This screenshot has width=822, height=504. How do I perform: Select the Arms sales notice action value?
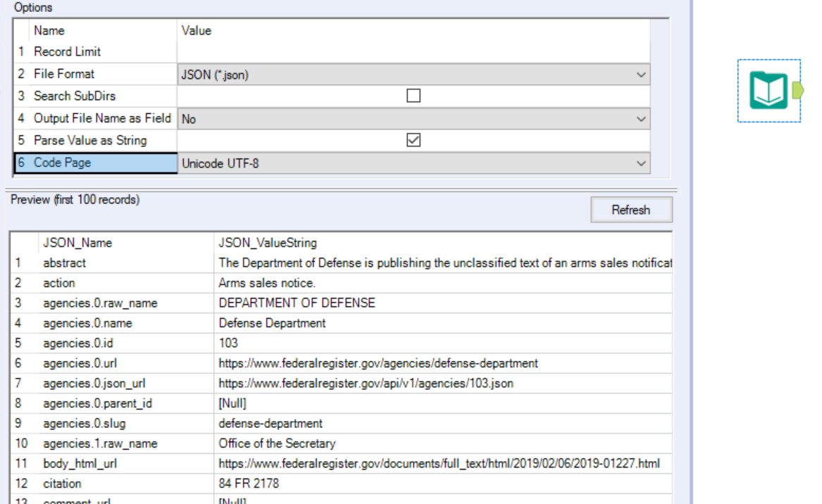pyautogui.click(x=254, y=283)
